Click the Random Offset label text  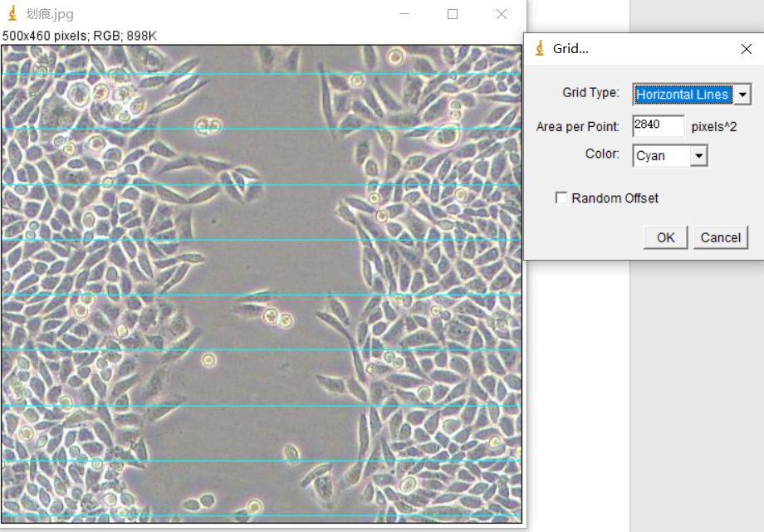(x=615, y=198)
